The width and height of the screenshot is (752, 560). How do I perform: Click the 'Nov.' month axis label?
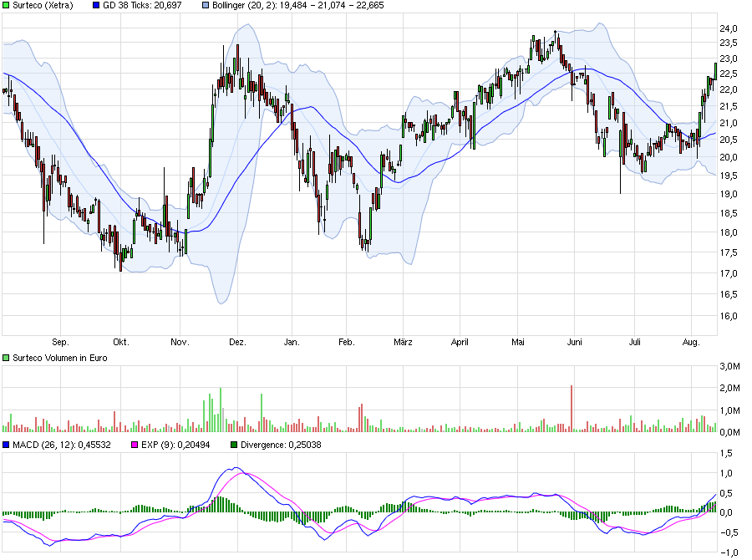[x=180, y=342]
